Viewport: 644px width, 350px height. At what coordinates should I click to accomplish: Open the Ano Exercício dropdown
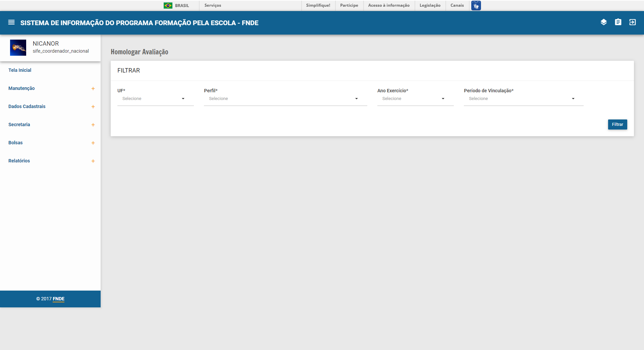coord(415,99)
